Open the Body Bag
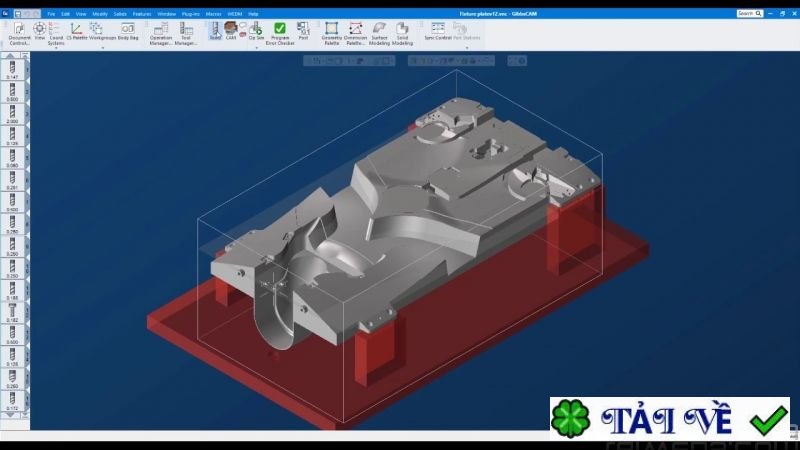 [128, 32]
